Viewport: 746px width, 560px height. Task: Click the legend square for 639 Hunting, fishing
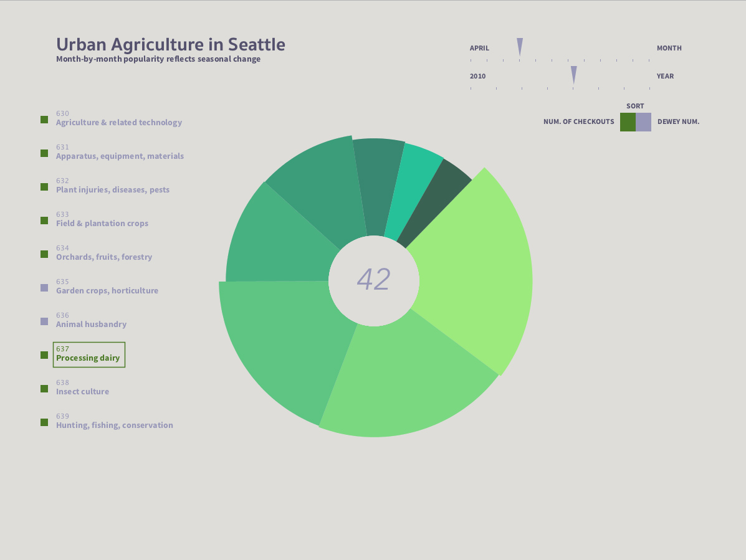pos(44,422)
